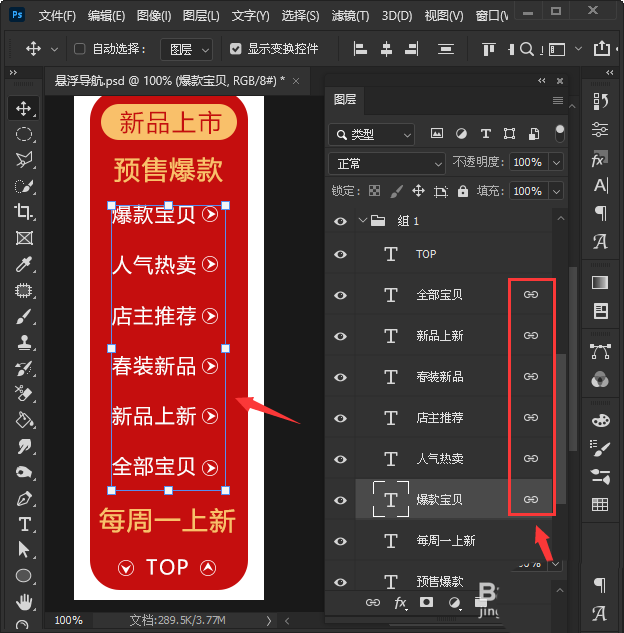Image resolution: width=624 pixels, height=633 pixels.
Task: Select the Path Selection tool
Action: click(23, 550)
